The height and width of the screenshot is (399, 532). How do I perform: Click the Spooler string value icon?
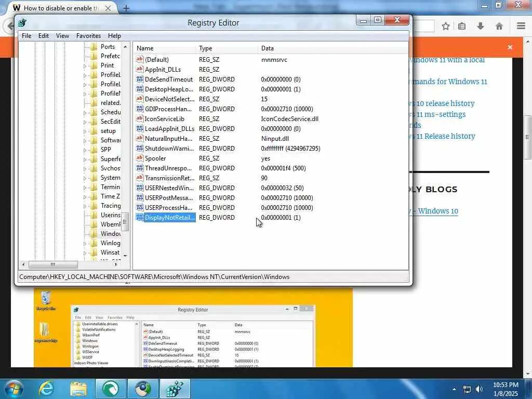point(139,158)
